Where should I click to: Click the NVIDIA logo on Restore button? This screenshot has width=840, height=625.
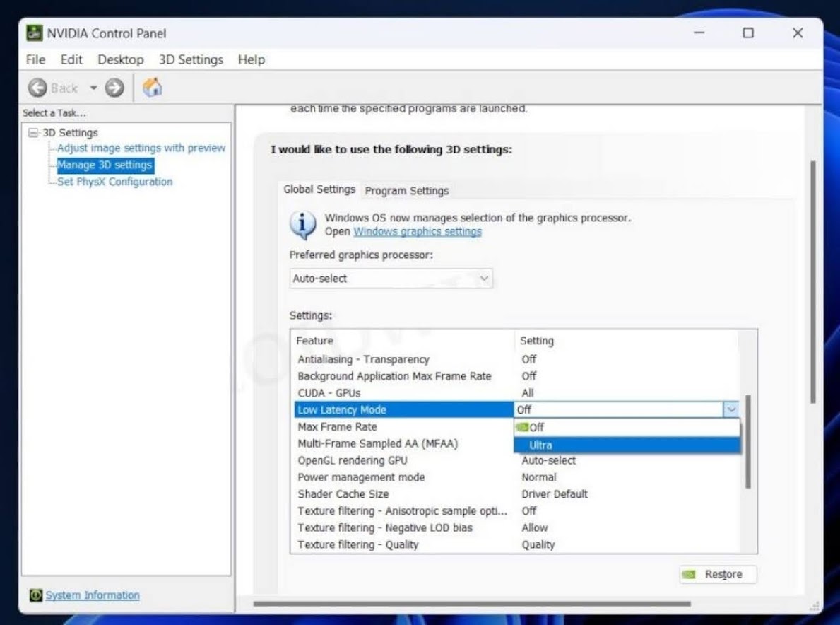tap(689, 575)
